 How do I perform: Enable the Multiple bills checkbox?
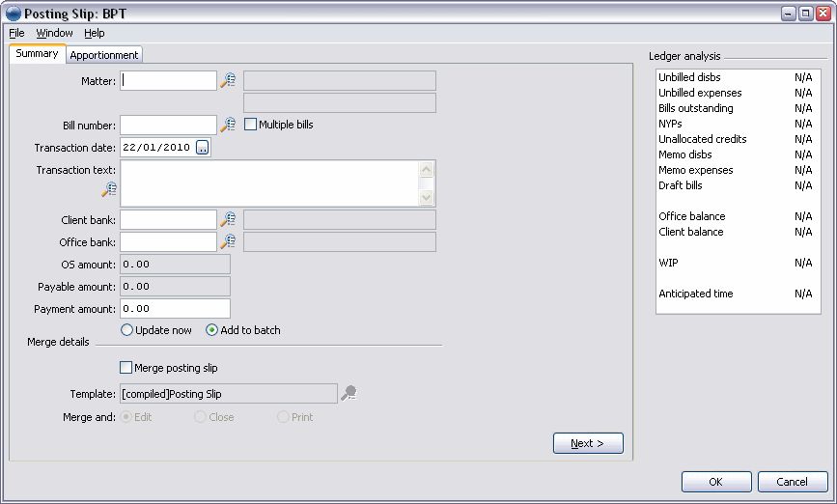[x=250, y=125]
